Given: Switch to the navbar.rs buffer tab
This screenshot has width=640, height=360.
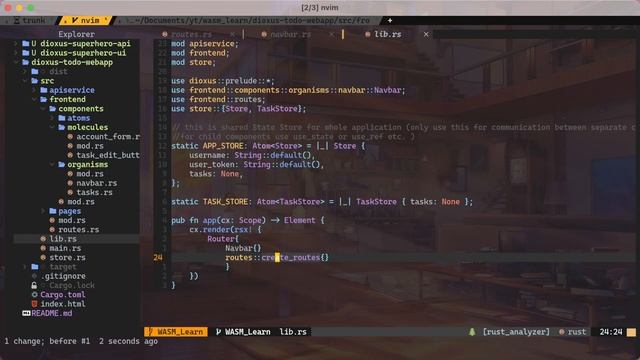Looking at the screenshot, I should [290, 34].
